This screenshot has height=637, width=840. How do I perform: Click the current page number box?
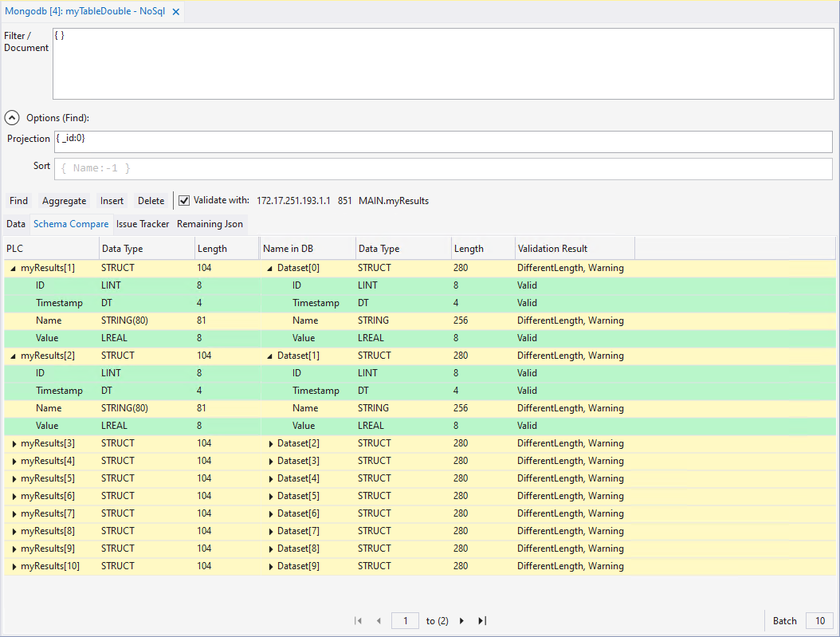coord(405,621)
